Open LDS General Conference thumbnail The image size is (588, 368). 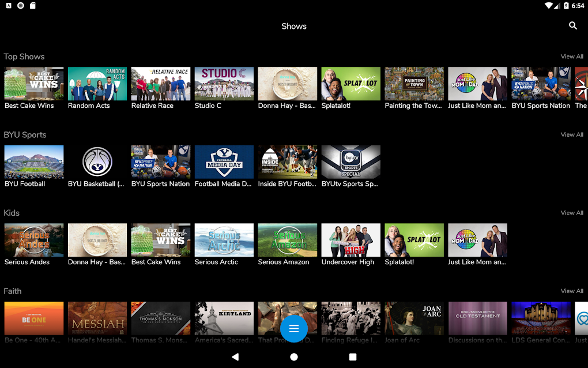(541, 318)
